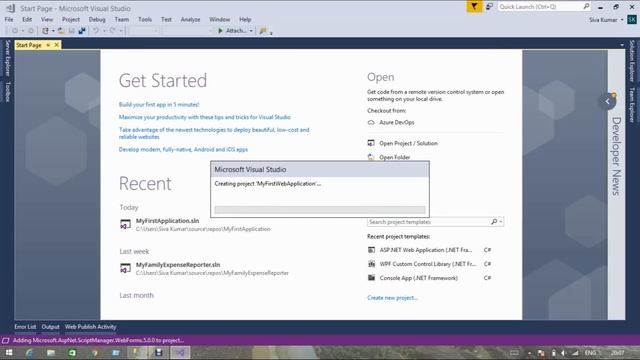This screenshot has height=360, width=640.
Task: Open the 'Maximize your productivity' tips link
Action: [x=204, y=117]
